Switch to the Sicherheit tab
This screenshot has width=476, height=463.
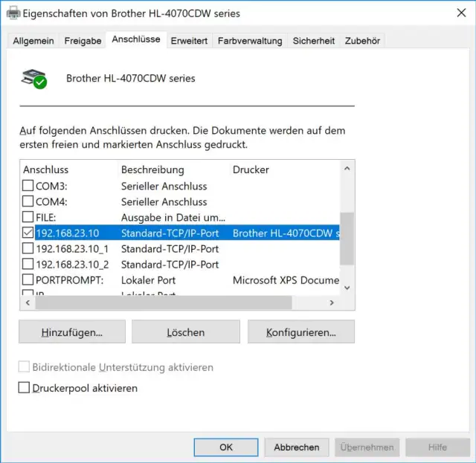tap(314, 41)
